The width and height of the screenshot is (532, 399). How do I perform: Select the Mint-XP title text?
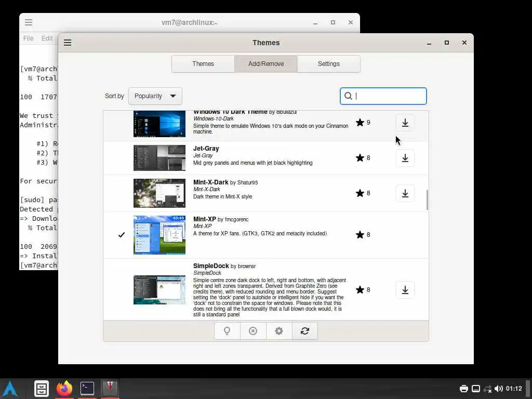(x=205, y=219)
